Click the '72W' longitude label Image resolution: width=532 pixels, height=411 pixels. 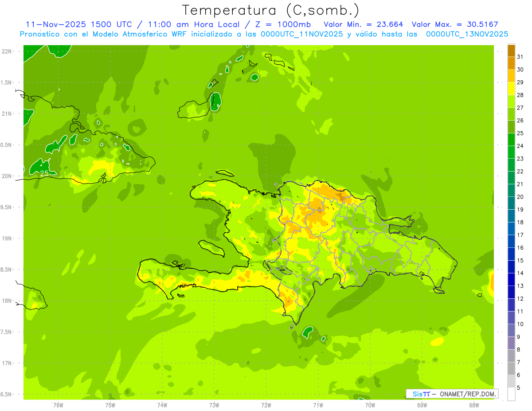click(266, 405)
